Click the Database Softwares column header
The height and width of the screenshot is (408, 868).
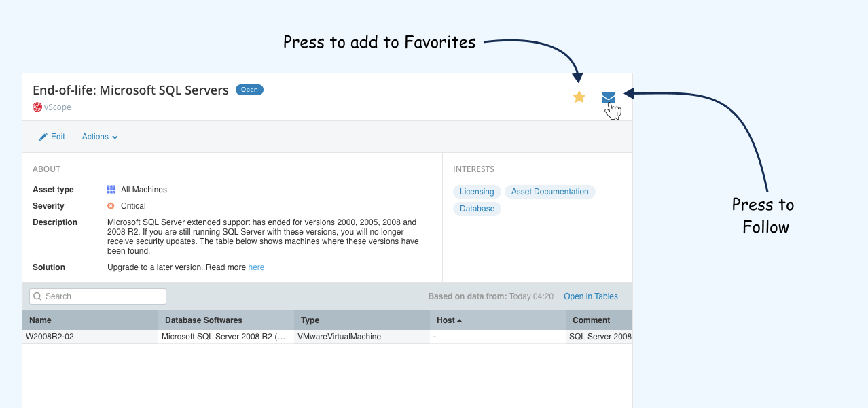click(226, 320)
